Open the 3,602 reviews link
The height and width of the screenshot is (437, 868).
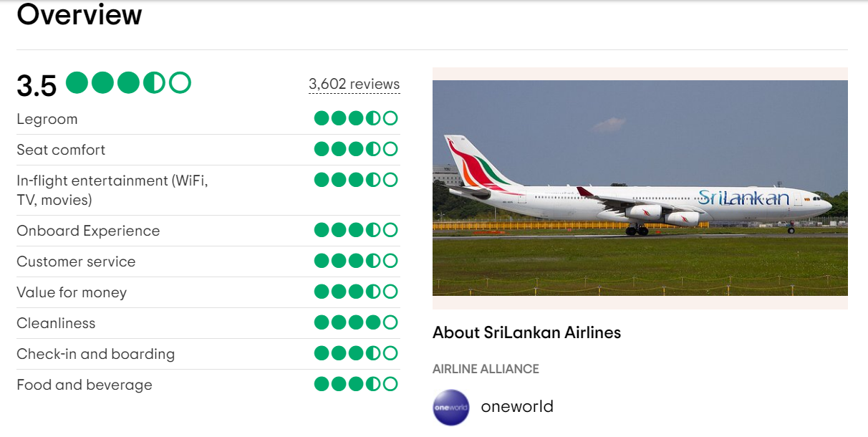354,85
